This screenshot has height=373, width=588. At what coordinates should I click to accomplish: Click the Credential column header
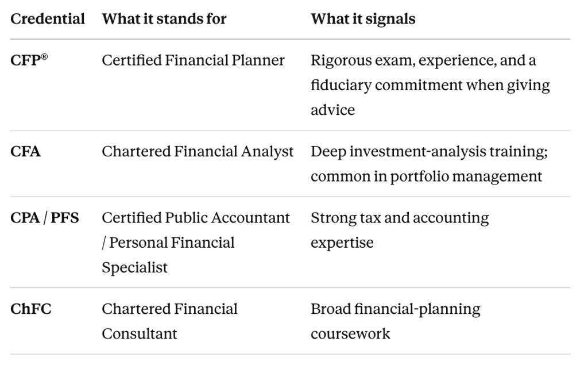click(48, 19)
